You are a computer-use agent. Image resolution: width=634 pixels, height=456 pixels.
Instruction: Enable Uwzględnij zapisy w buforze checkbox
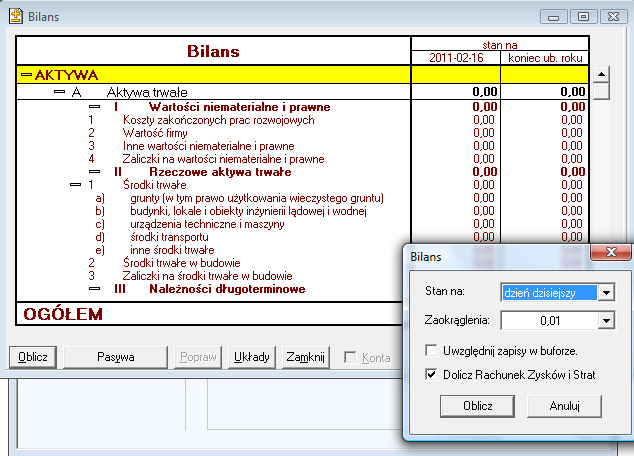[x=431, y=350]
